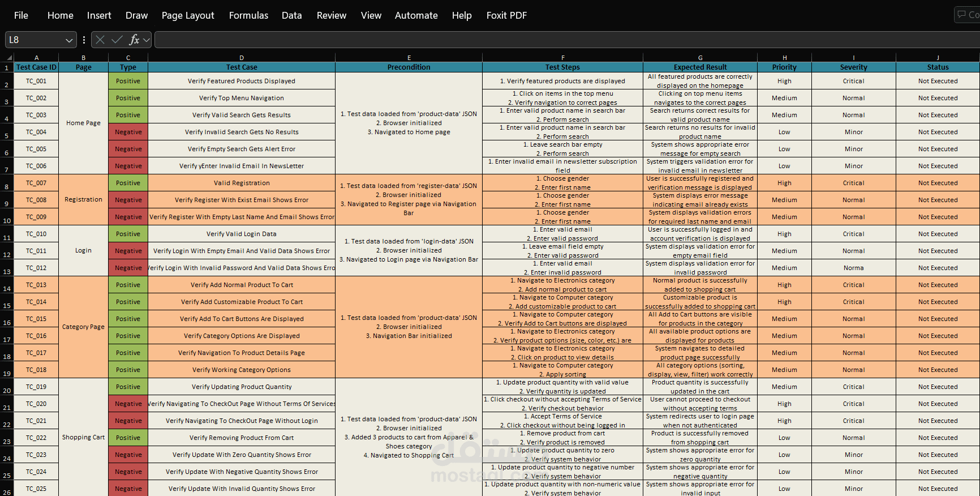Open the Foxit PDF tab
This screenshot has width=980, height=496.
pyautogui.click(x=506, y=15)
